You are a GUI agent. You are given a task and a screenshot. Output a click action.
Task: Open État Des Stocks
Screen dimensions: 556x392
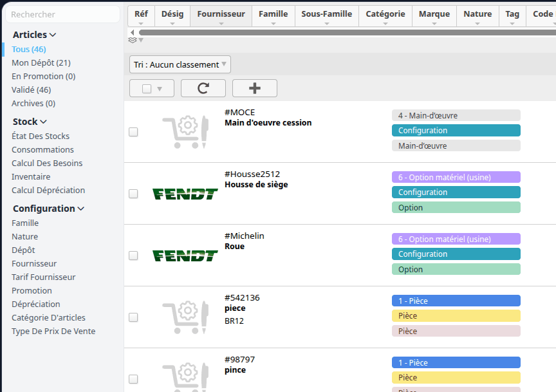click(x=41, y=136)
